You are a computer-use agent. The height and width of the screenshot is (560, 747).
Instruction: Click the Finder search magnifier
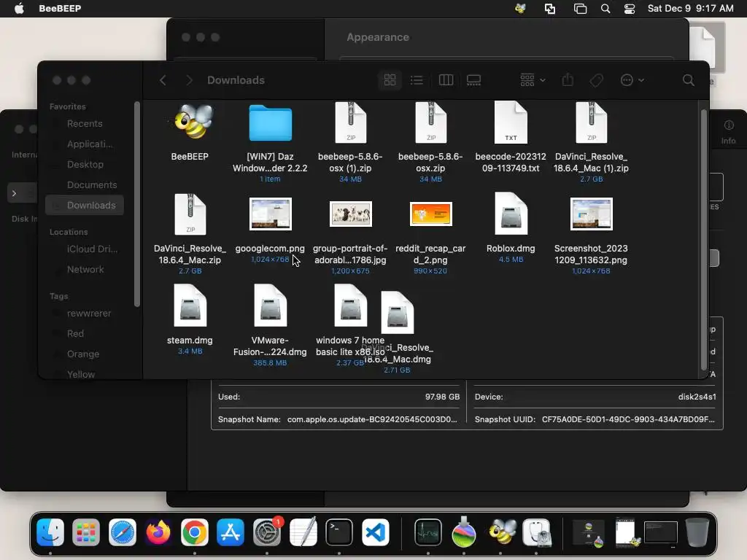point(688,80)
